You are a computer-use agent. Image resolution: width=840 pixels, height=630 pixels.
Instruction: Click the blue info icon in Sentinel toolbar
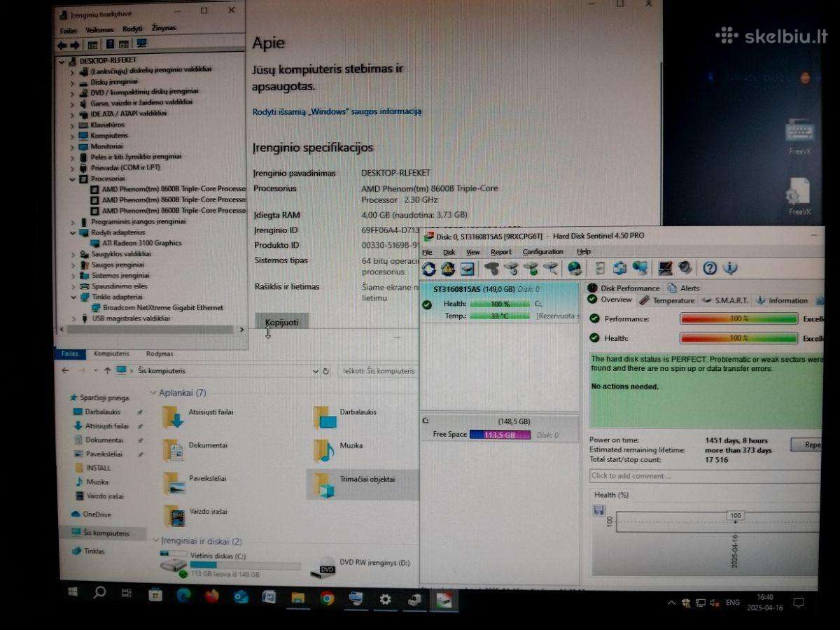click(x=730, y=268)
